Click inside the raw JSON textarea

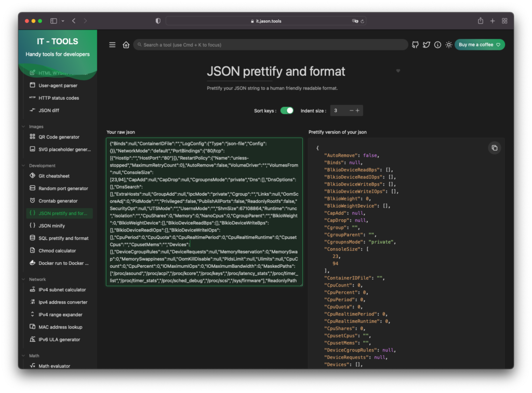204,212
